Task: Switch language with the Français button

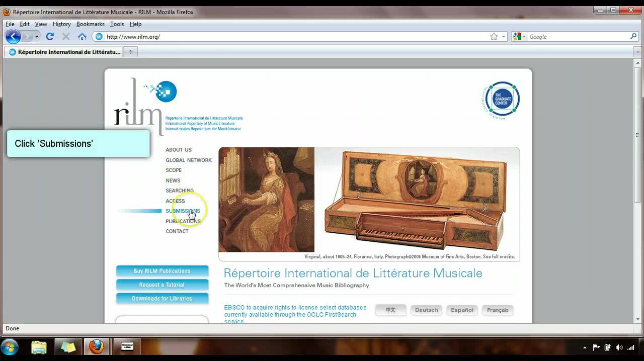Action: (498, 310)
